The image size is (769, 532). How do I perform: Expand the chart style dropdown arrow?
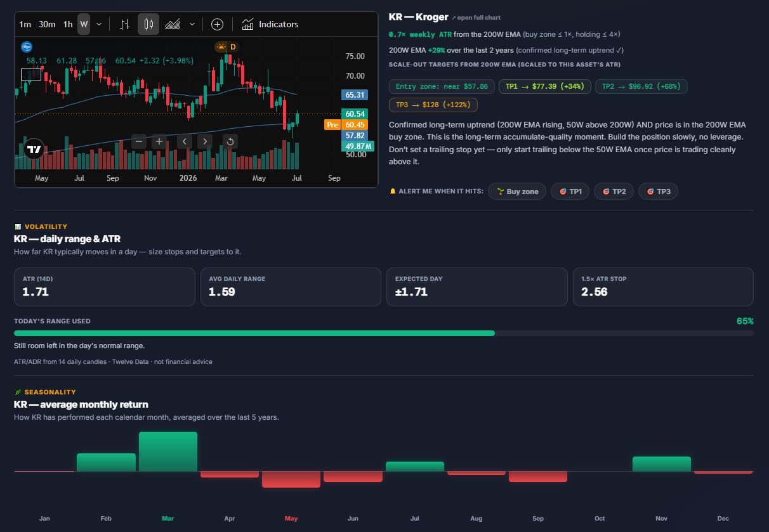[x=192, y=24]
